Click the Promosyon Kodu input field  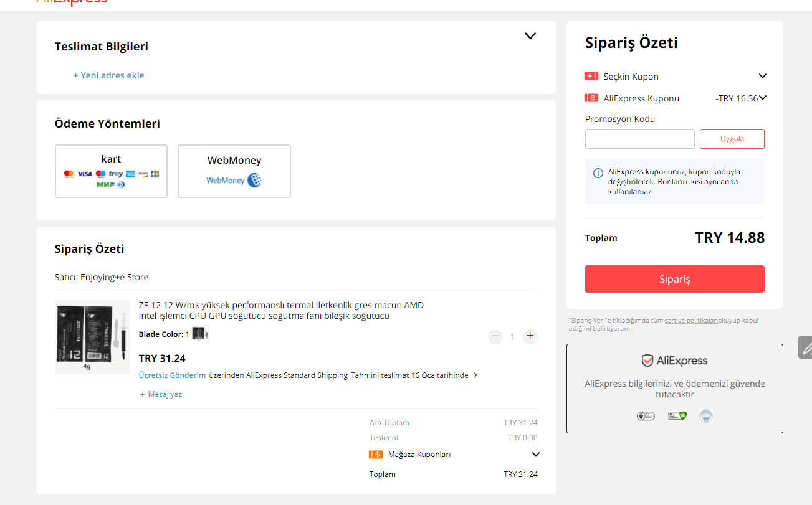[x=639, y=139]
